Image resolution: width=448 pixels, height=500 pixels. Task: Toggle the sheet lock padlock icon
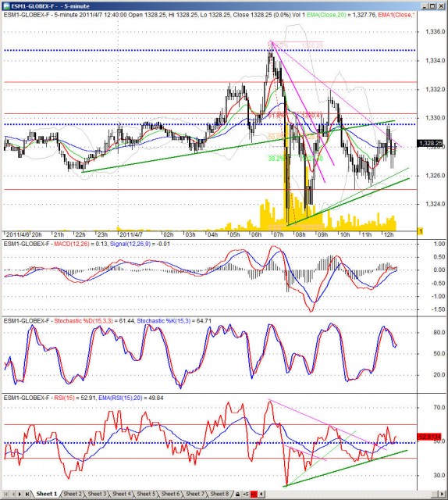237,494
